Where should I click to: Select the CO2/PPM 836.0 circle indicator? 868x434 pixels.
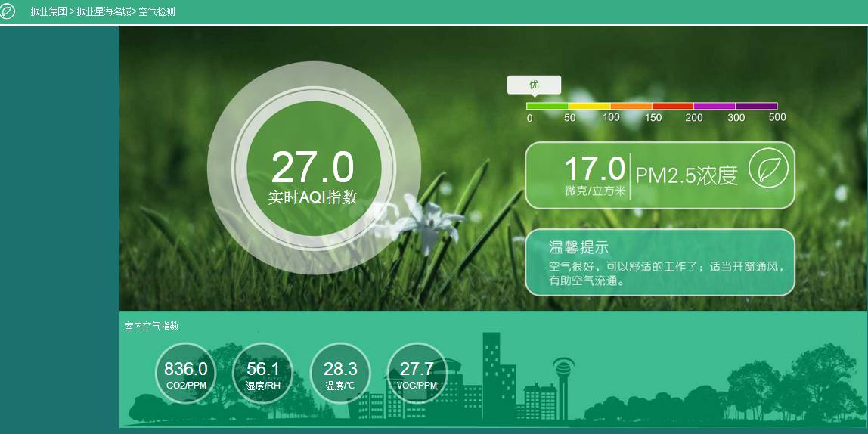pyautogui.click(x=185, y=373)
